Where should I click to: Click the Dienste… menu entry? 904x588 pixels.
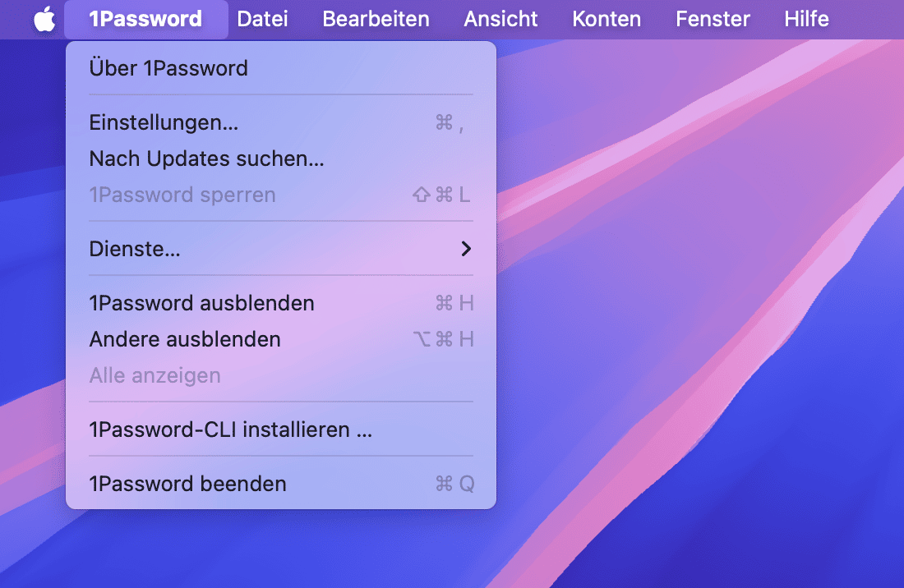(135, 249)
